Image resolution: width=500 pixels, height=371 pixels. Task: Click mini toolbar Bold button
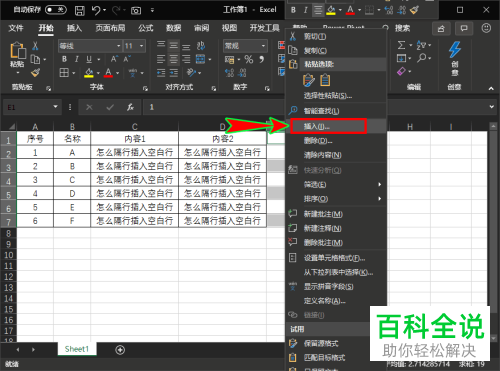pyautogui.click(x=293, y=10)
